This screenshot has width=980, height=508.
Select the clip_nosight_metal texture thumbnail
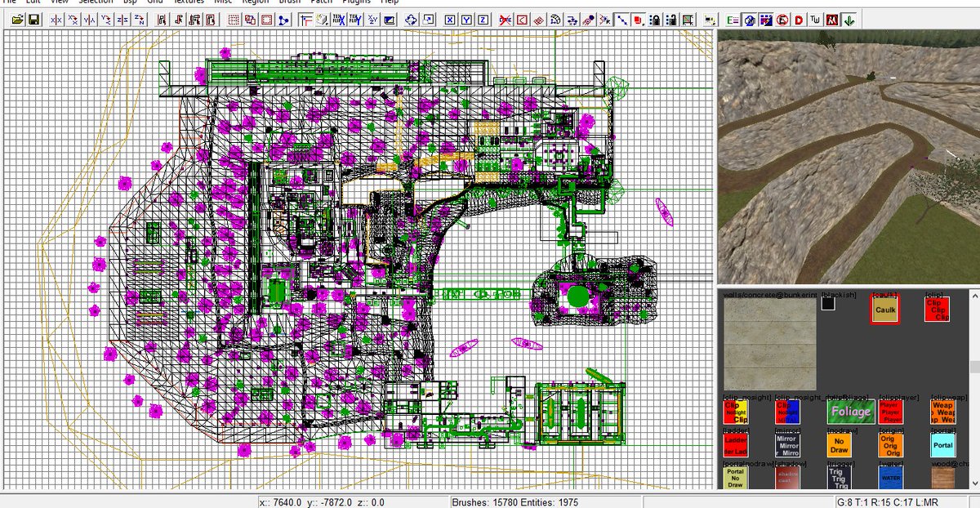pos(787,412)
